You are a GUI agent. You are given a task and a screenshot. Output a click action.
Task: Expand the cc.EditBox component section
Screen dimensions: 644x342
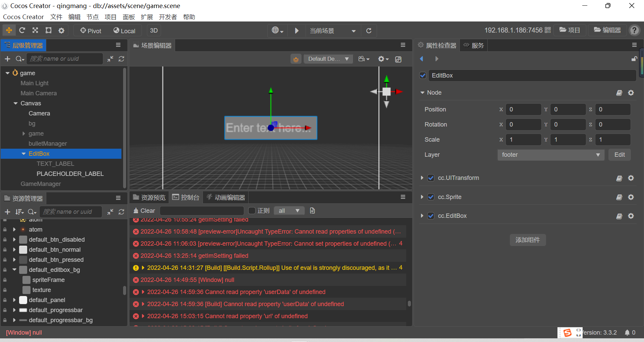[x=422, y=216]
